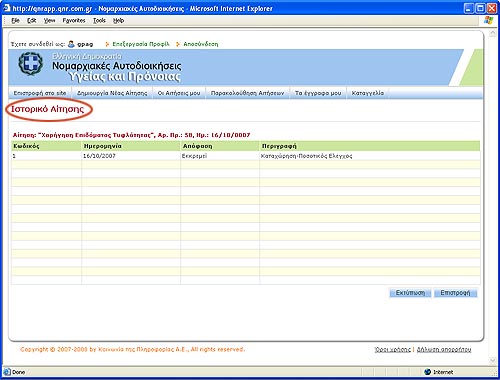Select the Καταχώρηση-Ποσοτικός Έλεγχος description cell
This screenshot has height=380, width=500.
pyautogui.click(x=370, y=156)
